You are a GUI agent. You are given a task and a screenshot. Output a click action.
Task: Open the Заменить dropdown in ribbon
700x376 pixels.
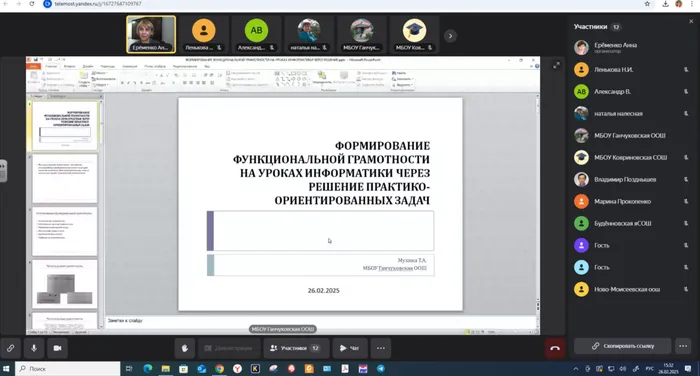point(402,79)
